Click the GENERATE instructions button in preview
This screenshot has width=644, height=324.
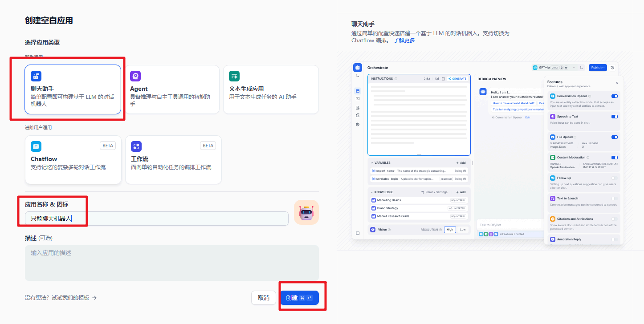click(457, 79)
